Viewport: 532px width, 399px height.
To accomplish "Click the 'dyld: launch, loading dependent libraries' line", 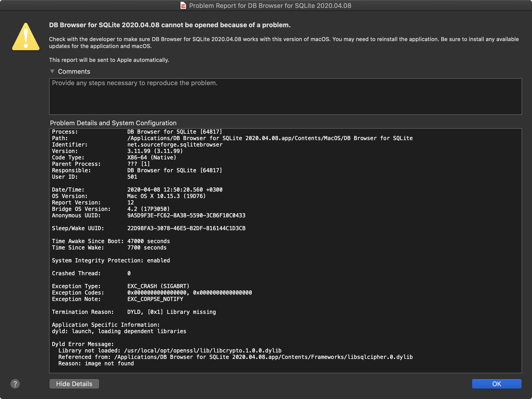I will (119, 331).
